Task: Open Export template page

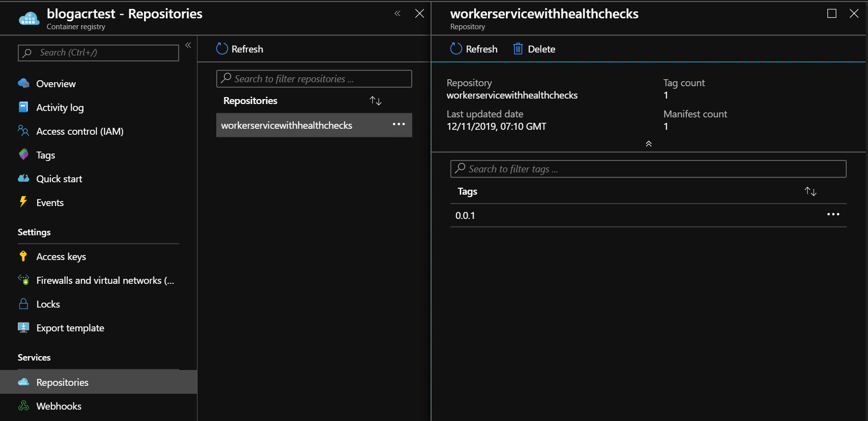Action: point(70,328)
